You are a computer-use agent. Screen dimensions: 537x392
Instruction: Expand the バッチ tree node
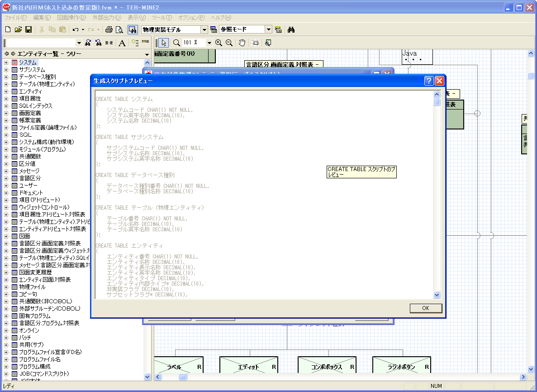[6, 338]
